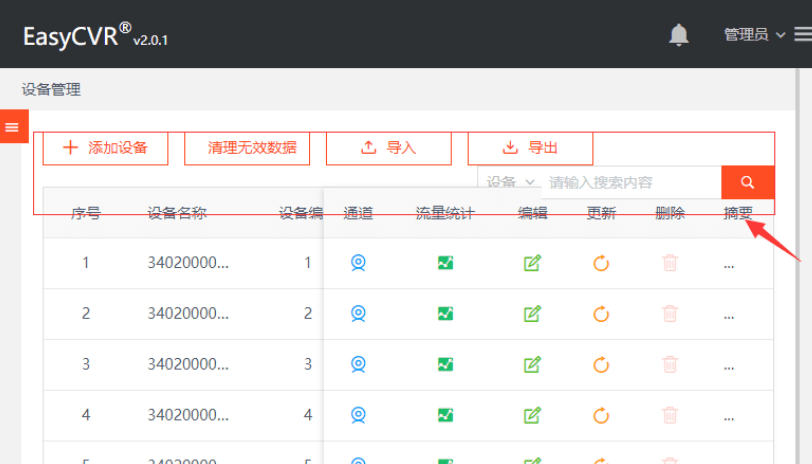Open channel view for device row 1
The height and width of the screenshot is (464, 812).
358,263
